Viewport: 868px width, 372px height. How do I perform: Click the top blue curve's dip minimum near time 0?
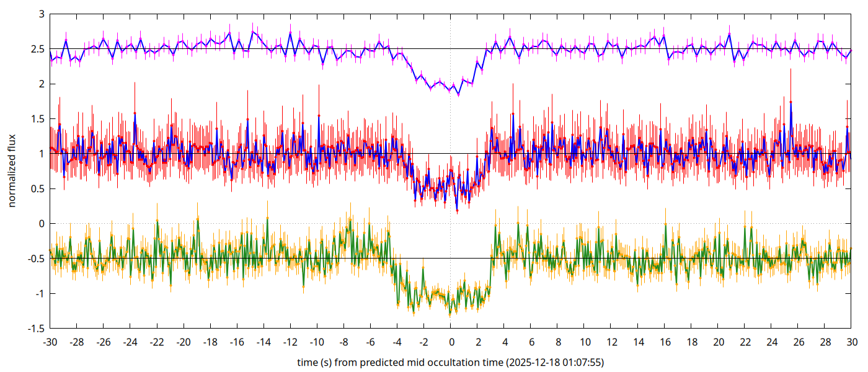[458, 94]
